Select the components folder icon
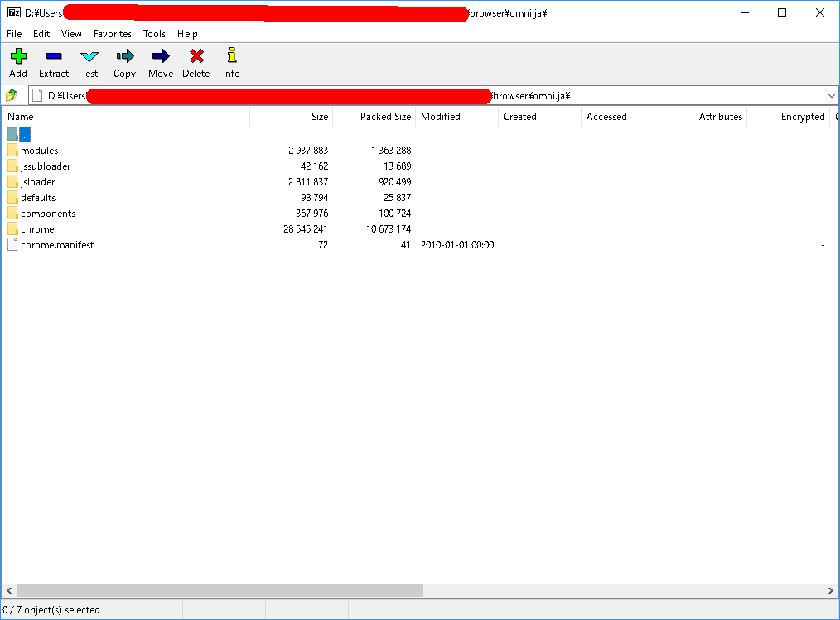Screen dimensions: 840x620 (13, 213)
